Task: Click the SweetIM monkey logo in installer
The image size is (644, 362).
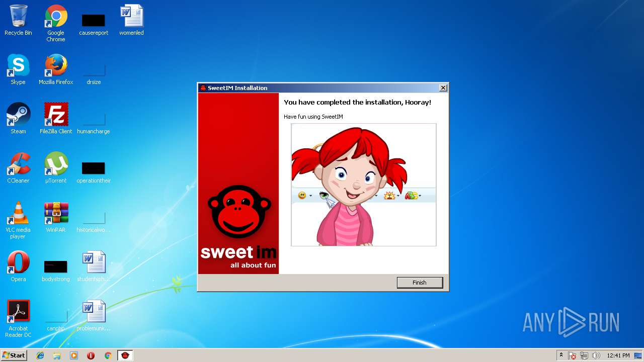Action: [x=238, y=212]
